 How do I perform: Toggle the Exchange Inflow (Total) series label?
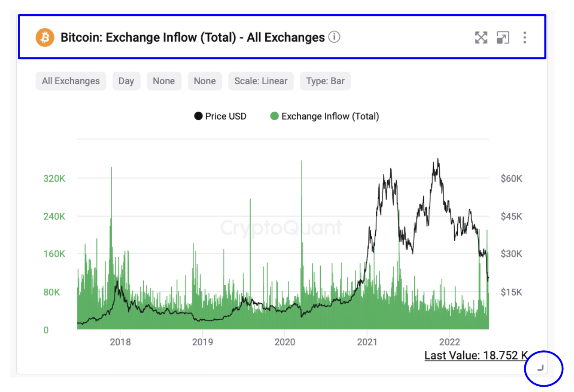(x=330, y=117)
